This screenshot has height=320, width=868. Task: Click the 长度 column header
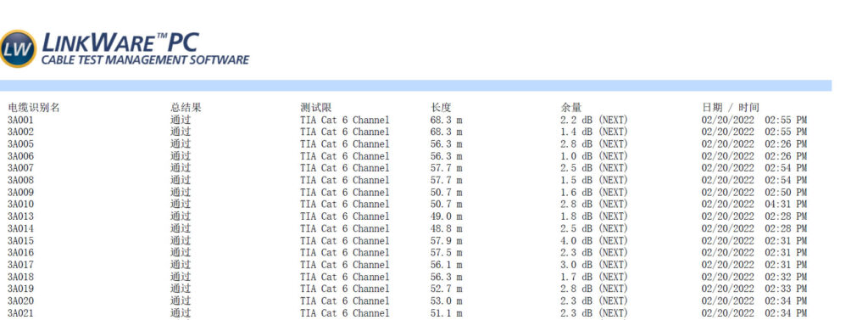(x=441, y=108)
